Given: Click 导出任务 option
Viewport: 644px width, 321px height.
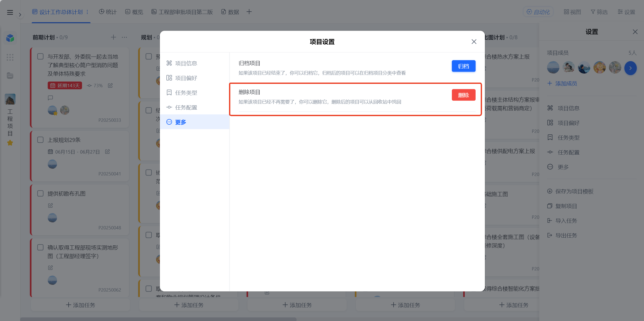Looking at the screenshot, I should pos(562,235).
